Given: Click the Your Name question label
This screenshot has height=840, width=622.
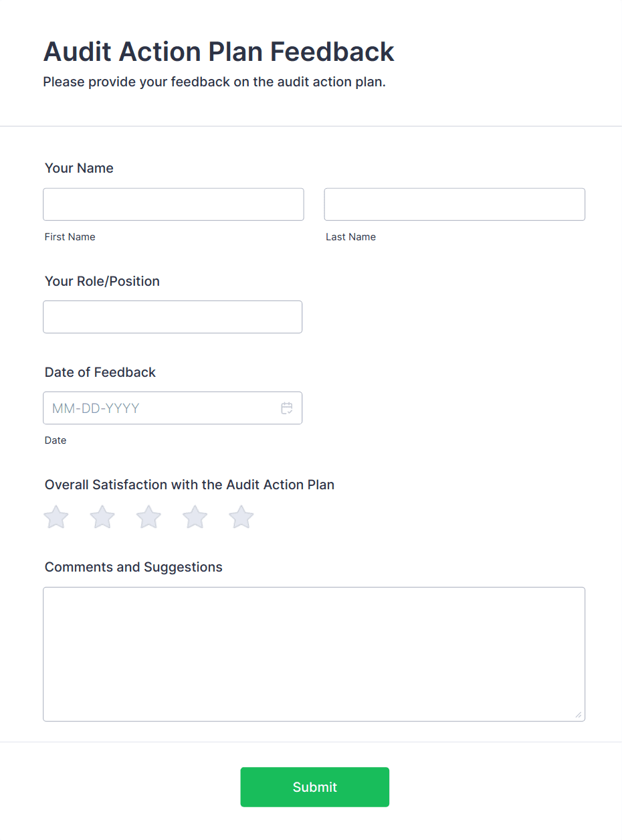Looking at the screenshot, I should tap(79, 168).
